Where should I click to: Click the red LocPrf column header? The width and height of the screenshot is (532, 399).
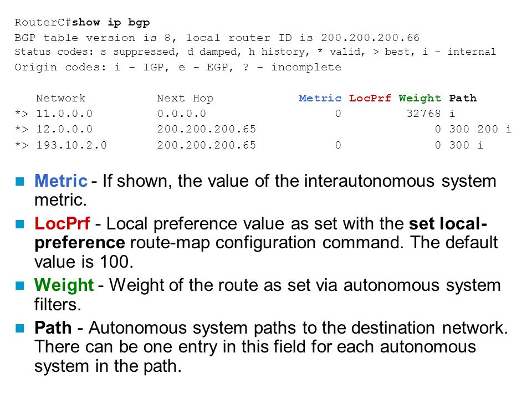click(x=370, y=99)
